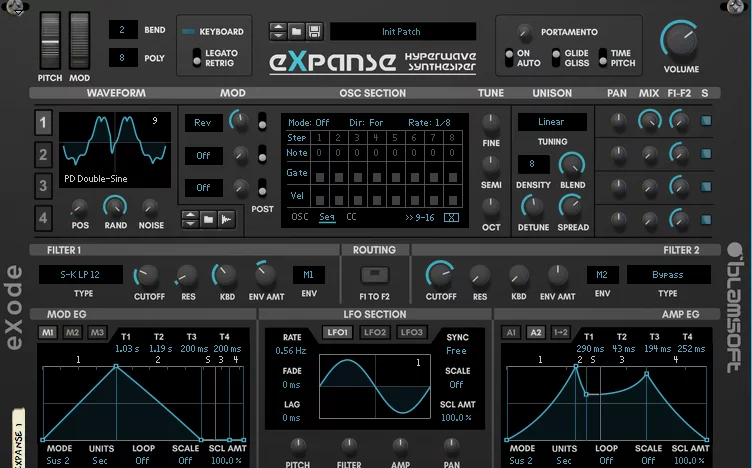Toggle Vel for sequencer step 3
The width and height of the screenshot is (752, 468).
(x=357, y=199)
